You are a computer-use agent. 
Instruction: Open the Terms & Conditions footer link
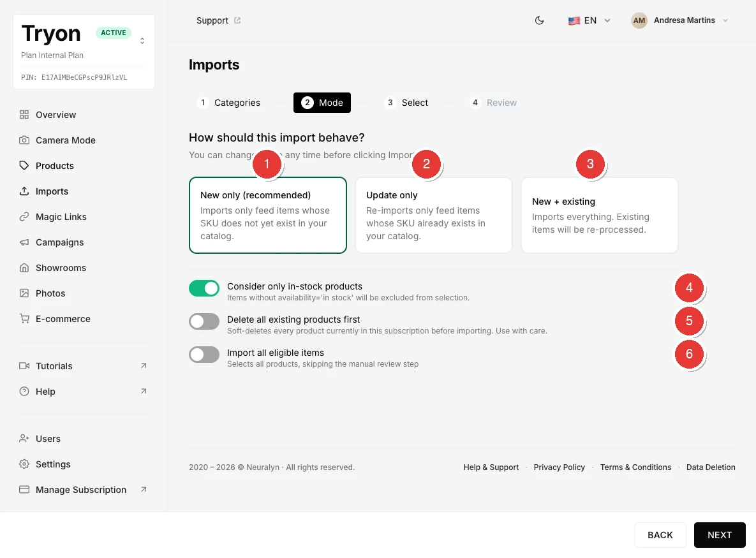(635, 467)
